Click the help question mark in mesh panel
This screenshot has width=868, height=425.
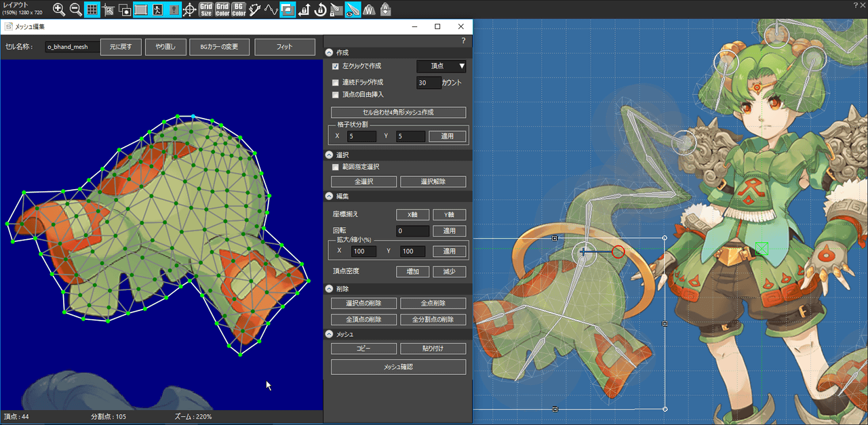pos(464,41)
